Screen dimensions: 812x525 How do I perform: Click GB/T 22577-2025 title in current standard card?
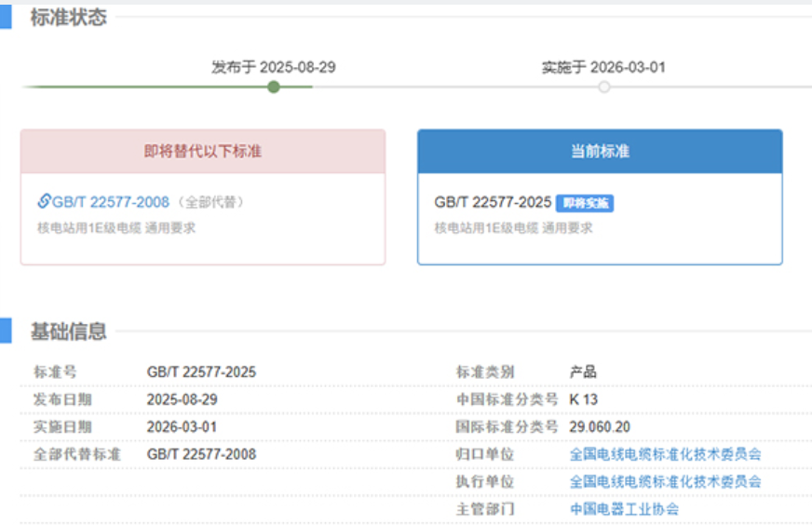[x=493, y=202]
